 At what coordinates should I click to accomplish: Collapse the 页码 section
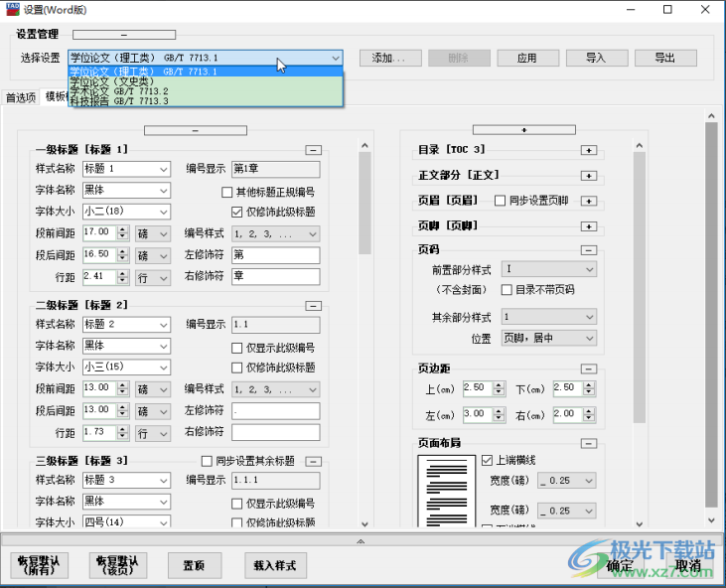tap(589, 250)
